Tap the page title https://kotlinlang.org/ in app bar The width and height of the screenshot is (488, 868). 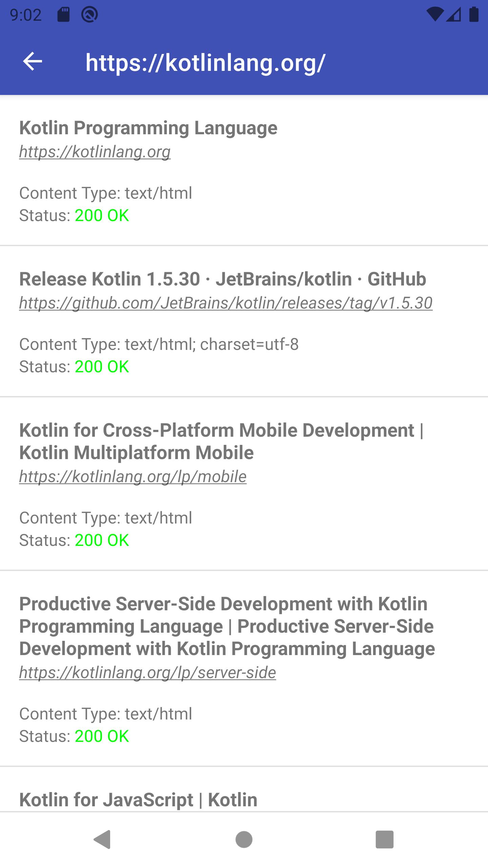[x=205, y=63]
